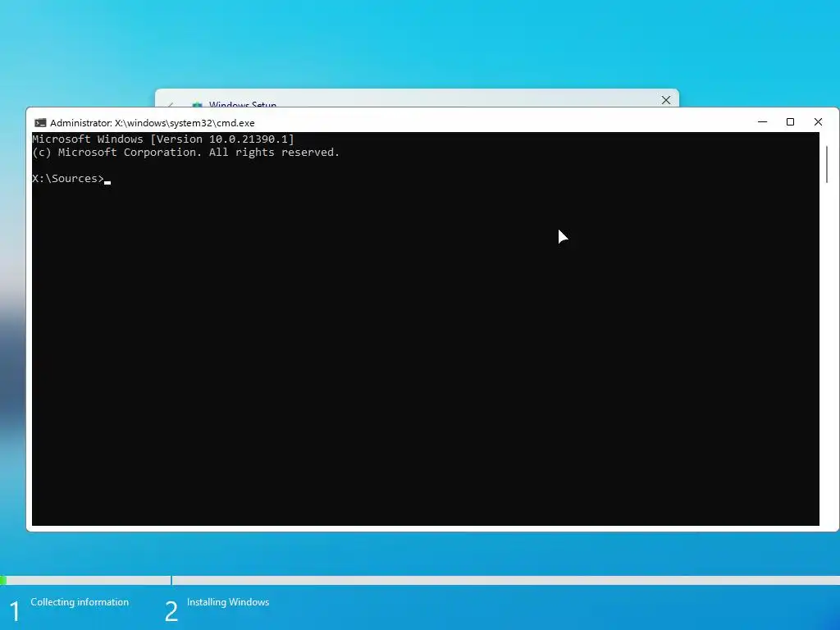The width and height of the screenshot is (840, 630).
Task: Click the Microsoft Corporation copyright line
Action: (x=186, y=152)
